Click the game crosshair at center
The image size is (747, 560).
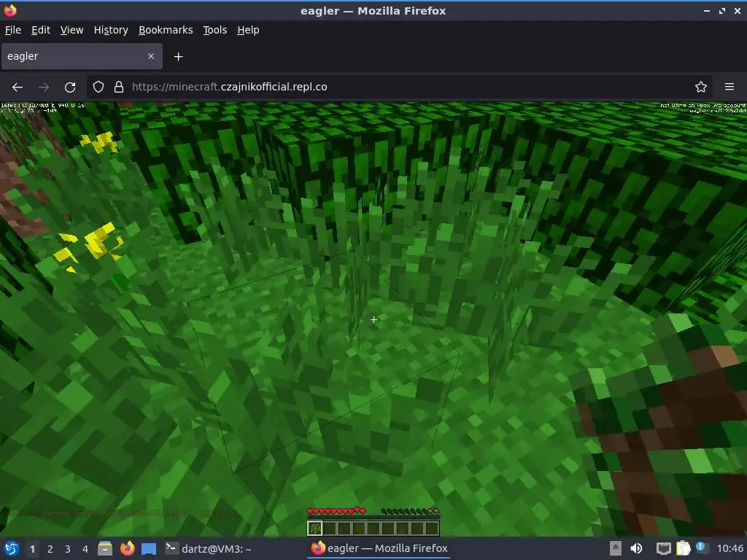374,319
